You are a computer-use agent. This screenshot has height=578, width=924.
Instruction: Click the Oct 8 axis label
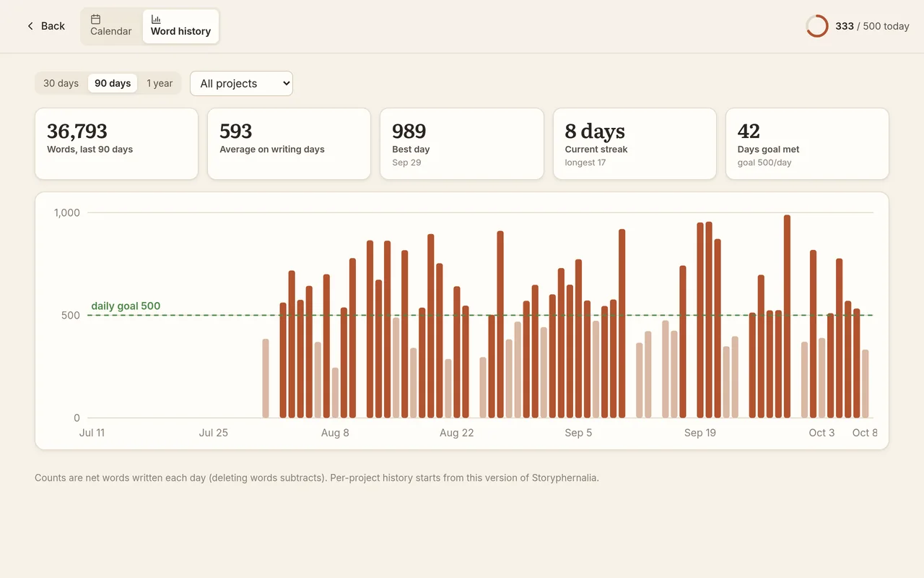(865, 433)
